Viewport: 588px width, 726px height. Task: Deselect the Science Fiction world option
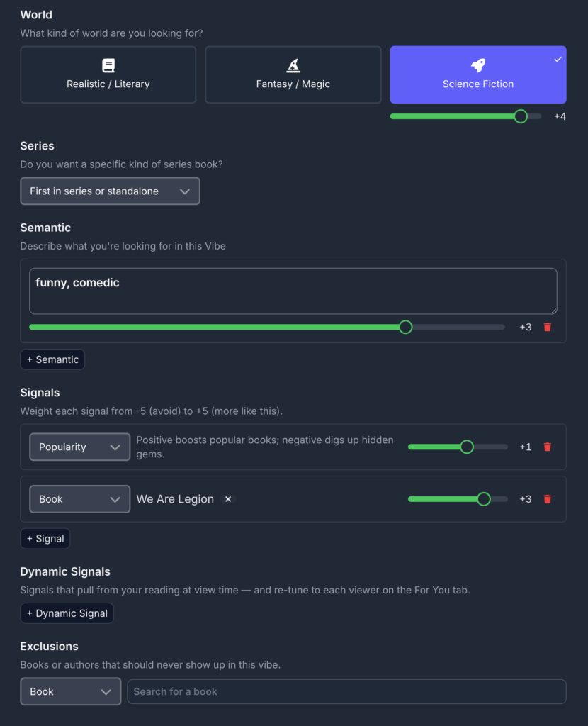(478, 74)
